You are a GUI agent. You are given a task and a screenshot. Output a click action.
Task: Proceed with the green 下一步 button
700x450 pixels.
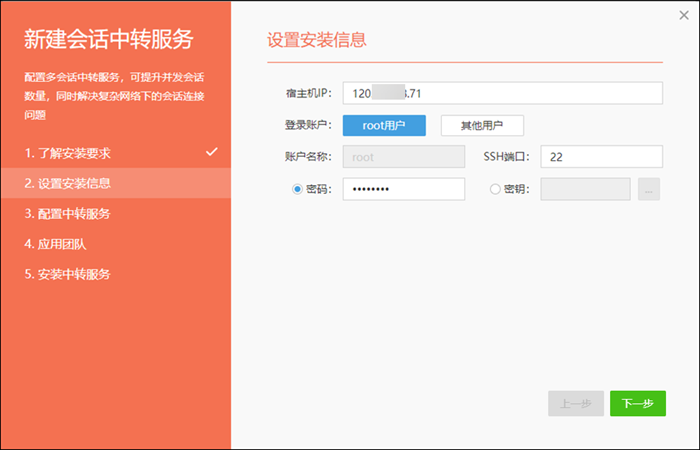638,403
